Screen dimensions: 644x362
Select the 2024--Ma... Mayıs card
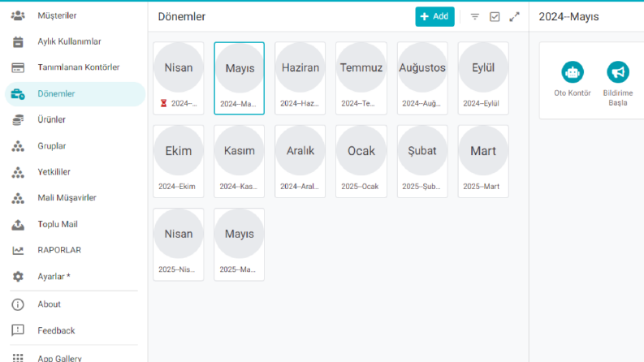(239, 78)
